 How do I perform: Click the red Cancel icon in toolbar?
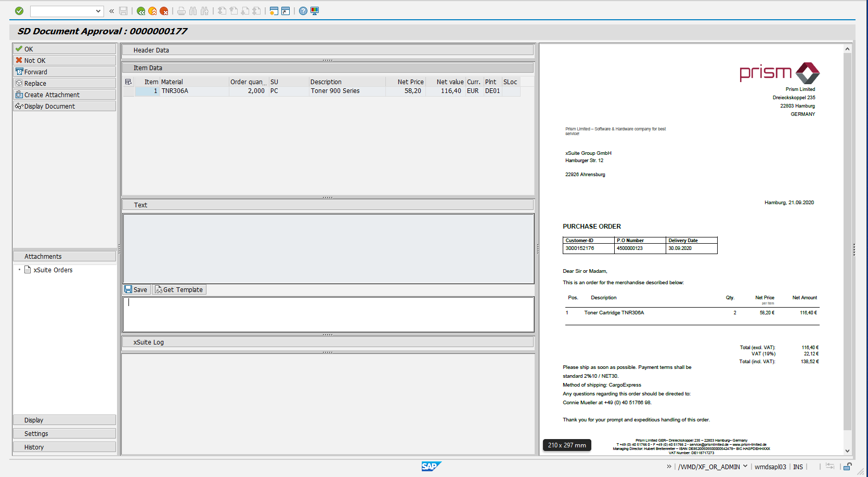tap(164, 11)
